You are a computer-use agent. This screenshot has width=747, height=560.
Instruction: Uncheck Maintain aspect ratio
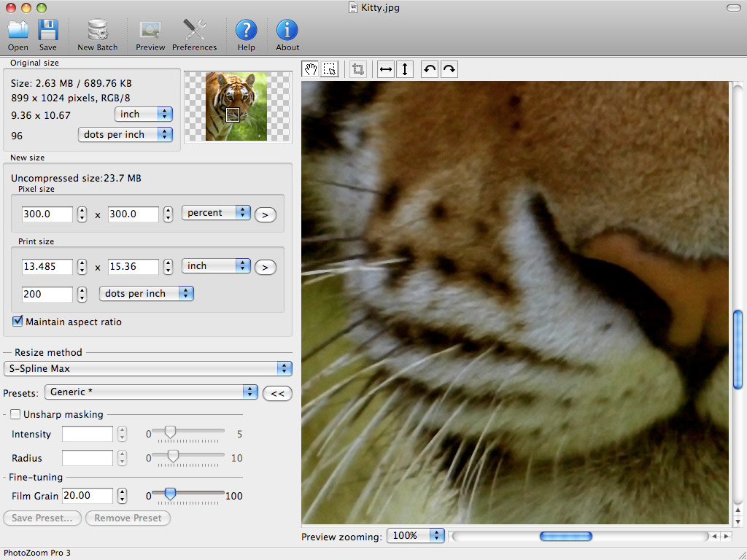click(x=18, y=322)
